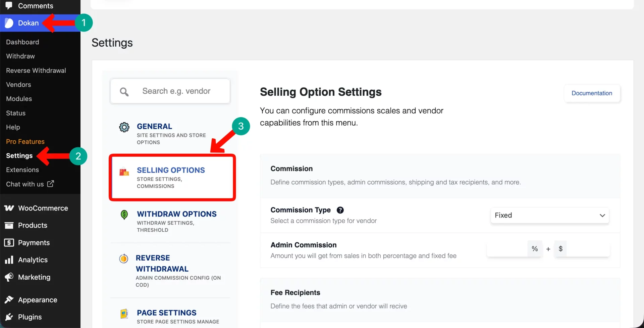This screenshot has height=328, width=644.
Task: Select the Reverse Withdrawal settings tab
Action: 170,271
